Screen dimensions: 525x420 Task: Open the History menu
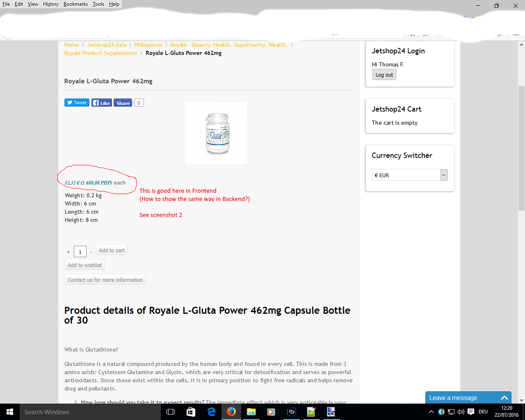pyautogui.click(x=51, y=4)
